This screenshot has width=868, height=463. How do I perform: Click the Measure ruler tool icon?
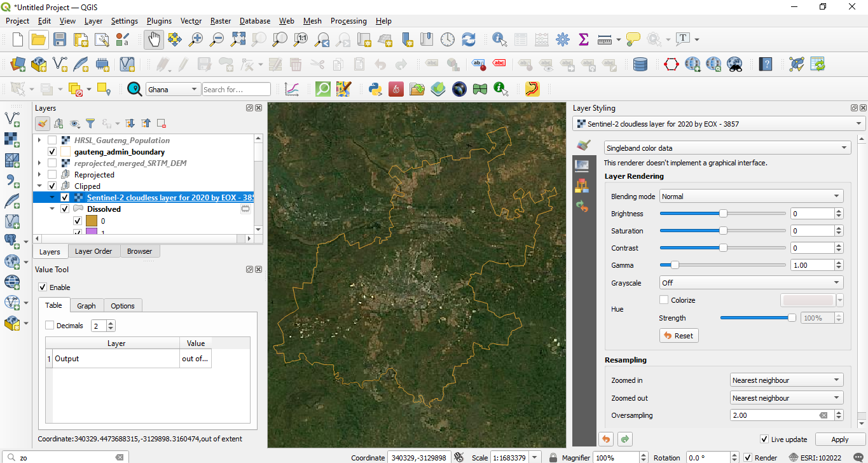tap(605, 39)
